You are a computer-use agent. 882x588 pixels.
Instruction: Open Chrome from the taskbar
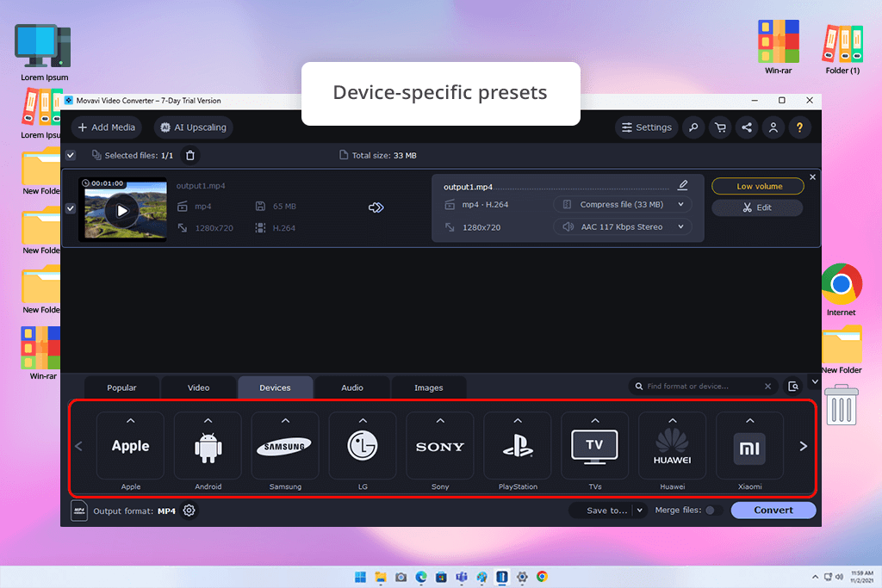542,577
